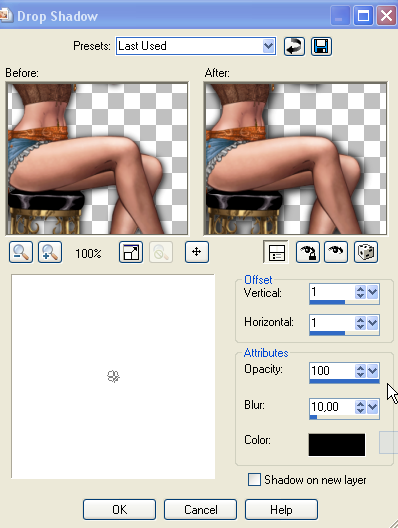Click the Vertical offset value field
Viewport: 398px width, 528px height.
332,292
